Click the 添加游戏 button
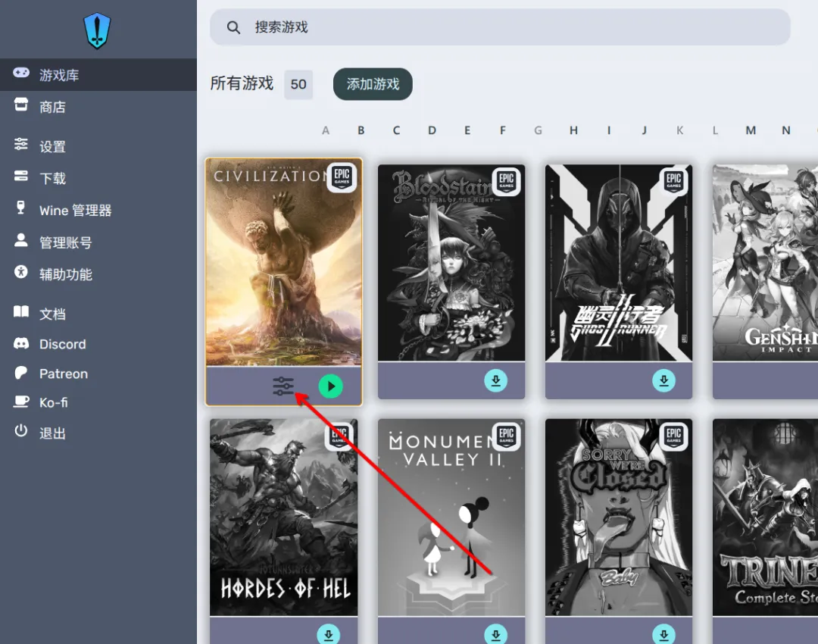This screenshot has width=818, height=644. point(373,84)
